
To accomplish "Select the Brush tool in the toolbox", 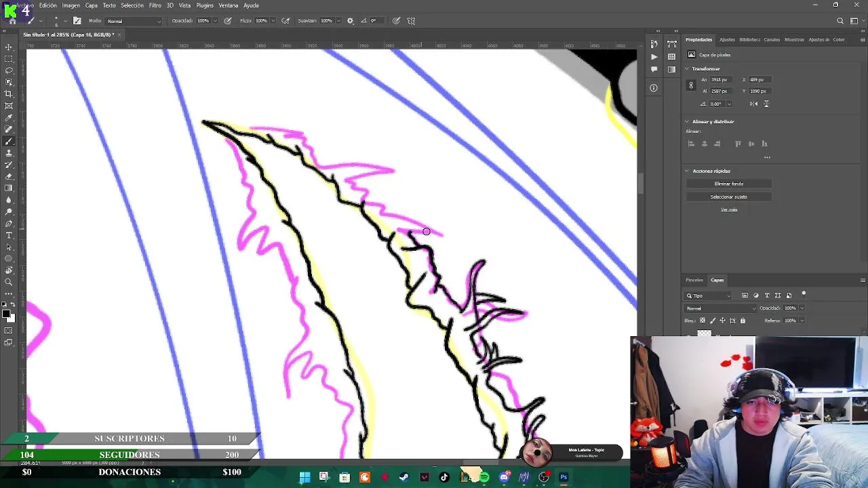I will [9, 141].
